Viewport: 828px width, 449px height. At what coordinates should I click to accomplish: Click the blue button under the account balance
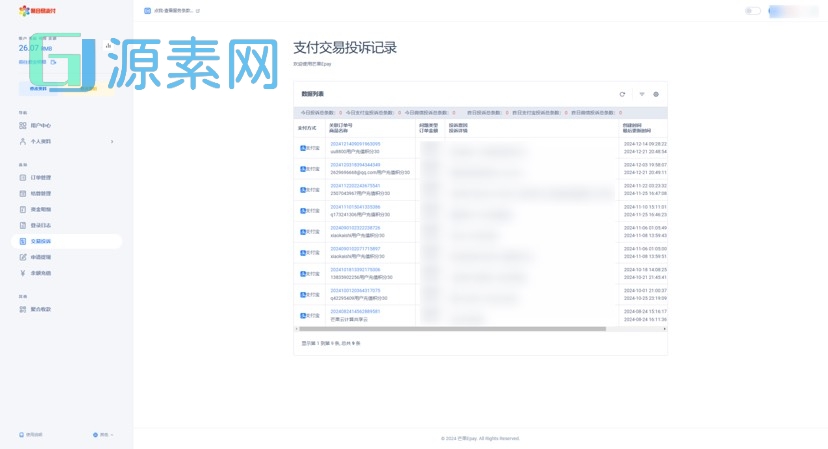tap(38, 88)
